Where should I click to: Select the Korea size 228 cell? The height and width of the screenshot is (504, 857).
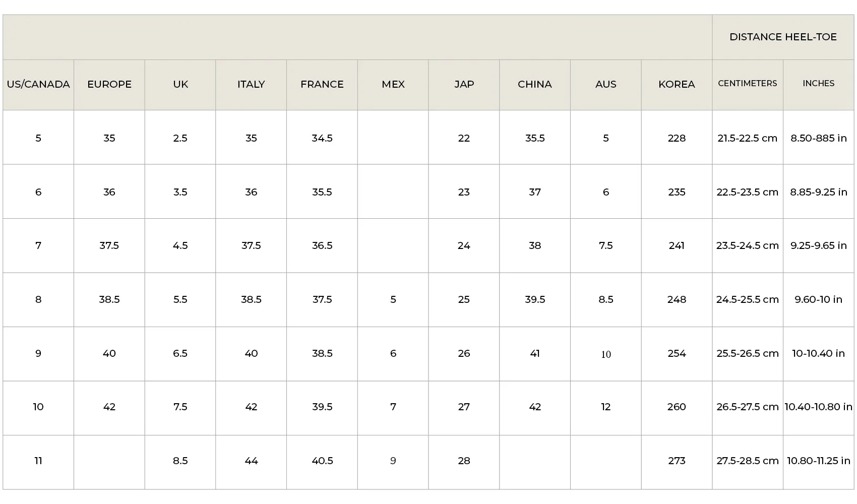click(677, 138)
